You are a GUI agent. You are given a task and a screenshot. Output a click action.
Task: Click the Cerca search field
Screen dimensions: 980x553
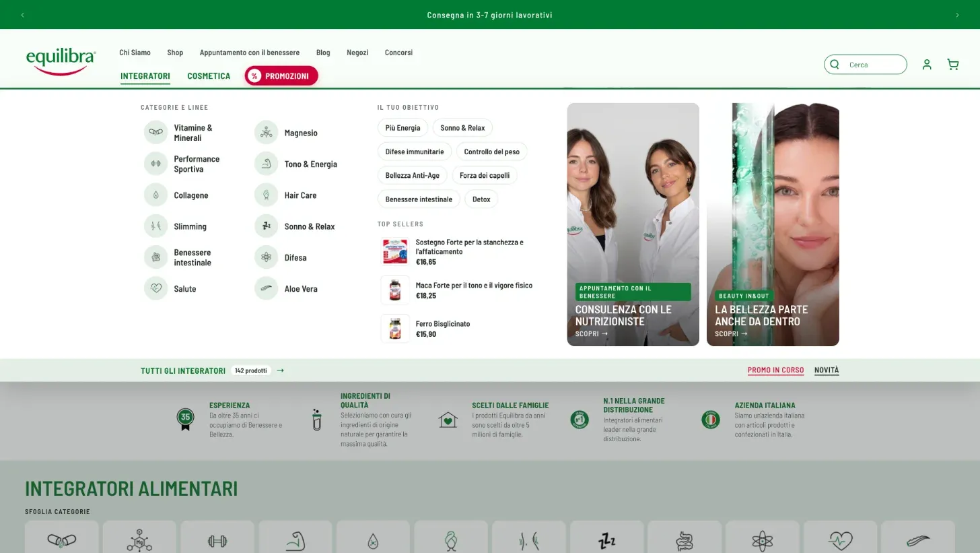click(866, 65)
